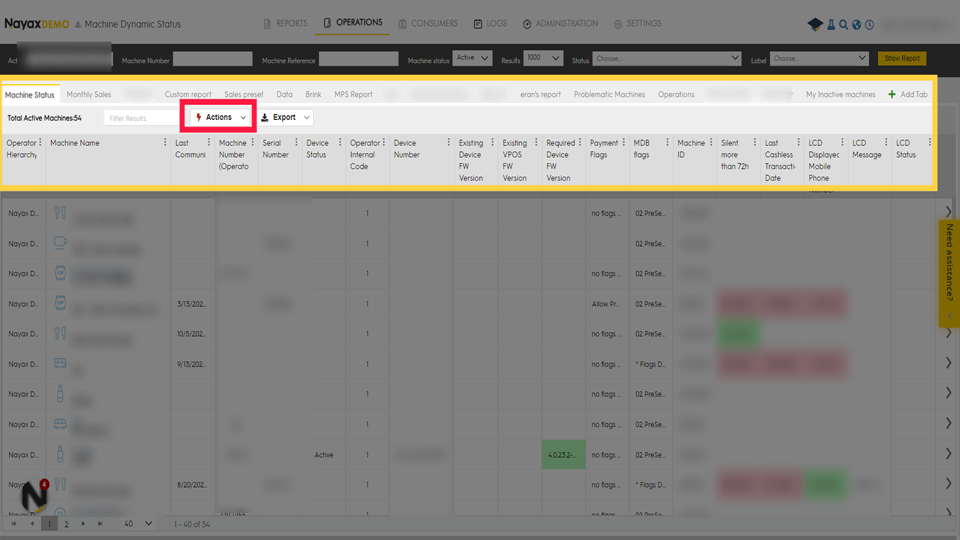The height and width of the screenshot is (540, 960).
Task: Click machine type icon in 10/5/202 row
Action: [x=60, y=333]
